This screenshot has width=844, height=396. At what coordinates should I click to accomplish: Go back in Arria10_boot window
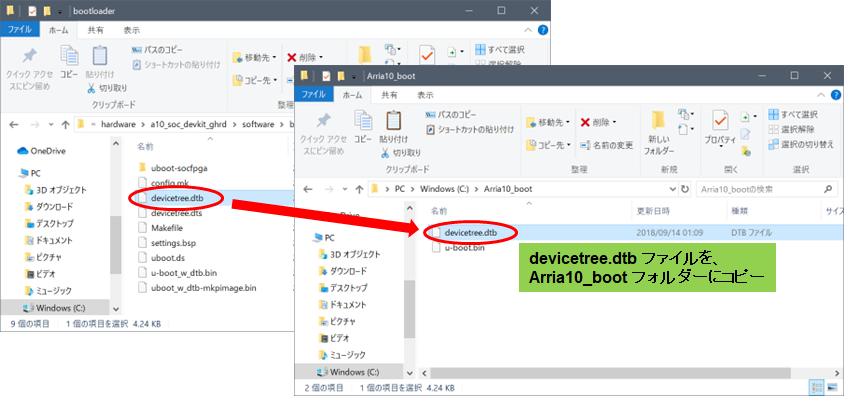(308, 189)
